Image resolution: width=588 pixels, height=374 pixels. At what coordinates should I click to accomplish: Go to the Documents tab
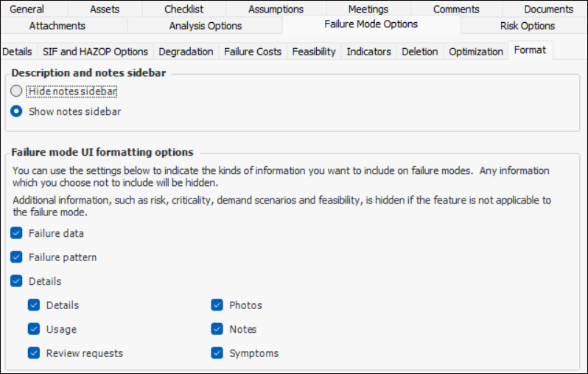coord(548,9)
